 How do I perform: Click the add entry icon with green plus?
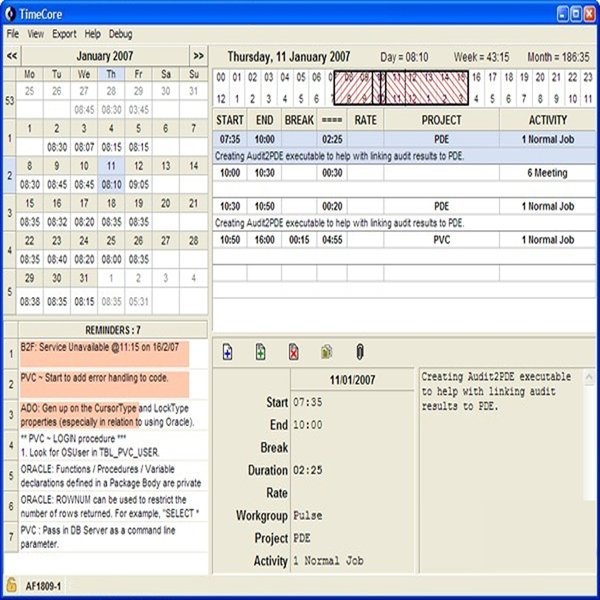261,352
